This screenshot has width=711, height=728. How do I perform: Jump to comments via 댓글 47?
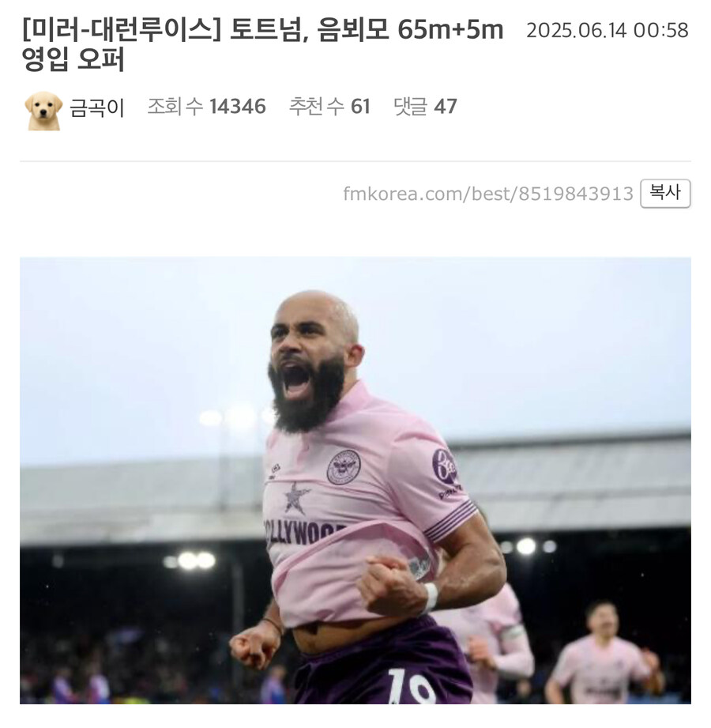click(425, 107)
